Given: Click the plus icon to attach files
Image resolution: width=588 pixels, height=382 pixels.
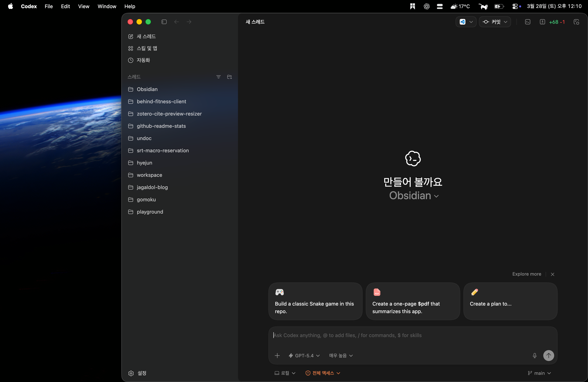Looking at the screenshot, I should (x=277, y=356).
